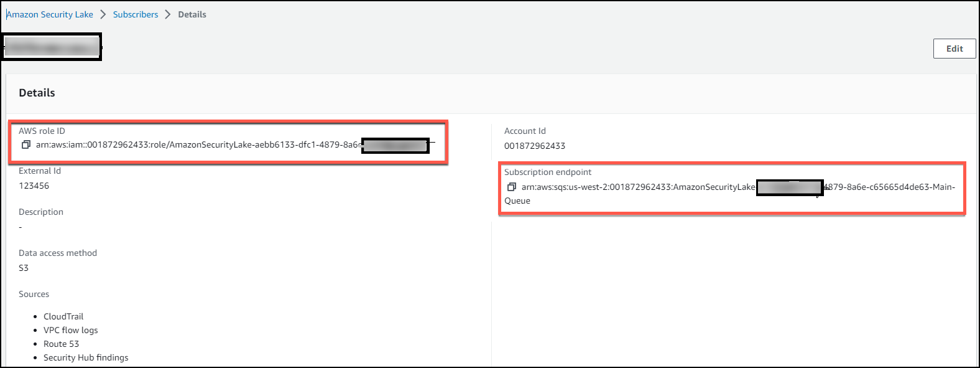
Task: Select VPC flow logs source entry
Action: (70, 330)
